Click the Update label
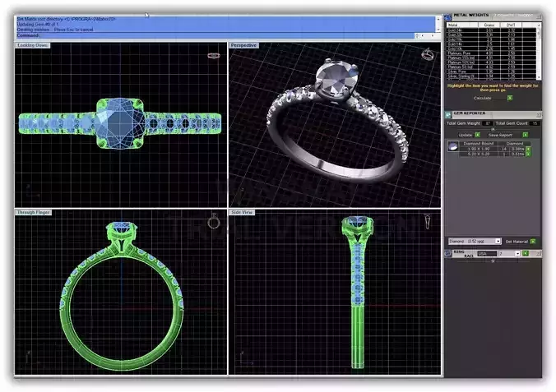 tap(466, 135)
